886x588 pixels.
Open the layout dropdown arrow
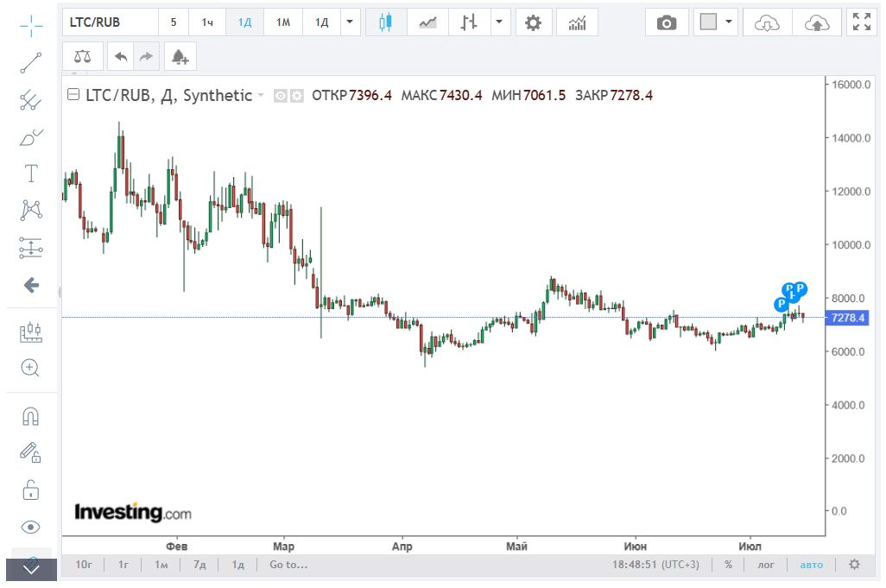pos(729,22)
